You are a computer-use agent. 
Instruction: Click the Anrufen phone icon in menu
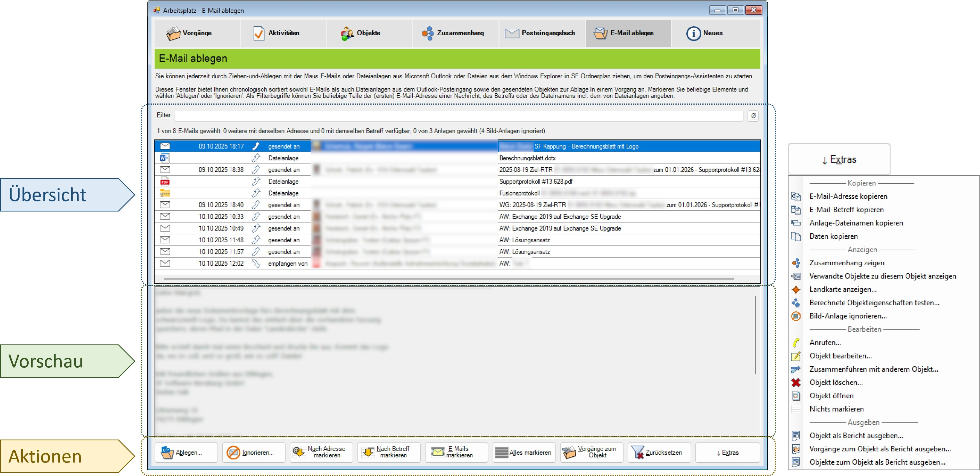point(796,342)
